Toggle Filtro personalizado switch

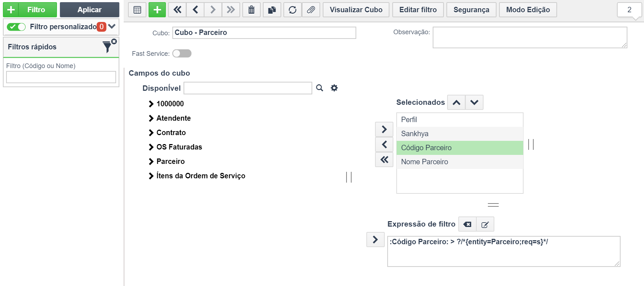[x=16, y=27]
